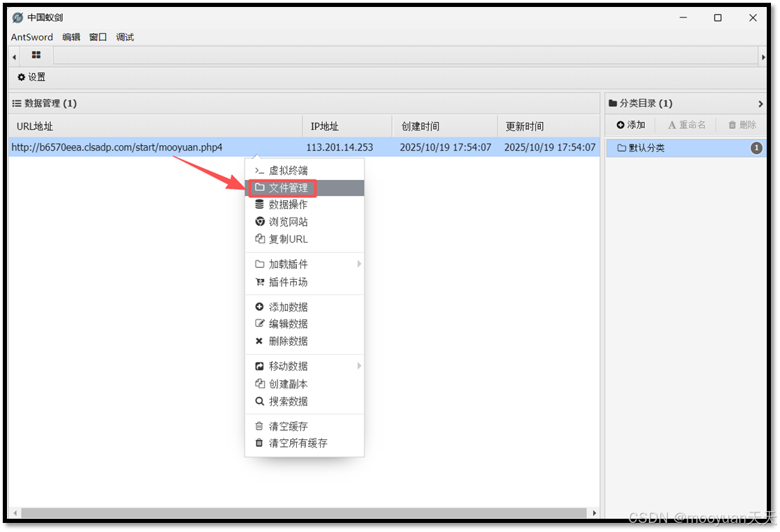
Task: Click 删除 category button
Action: click(x=742, y=125)
